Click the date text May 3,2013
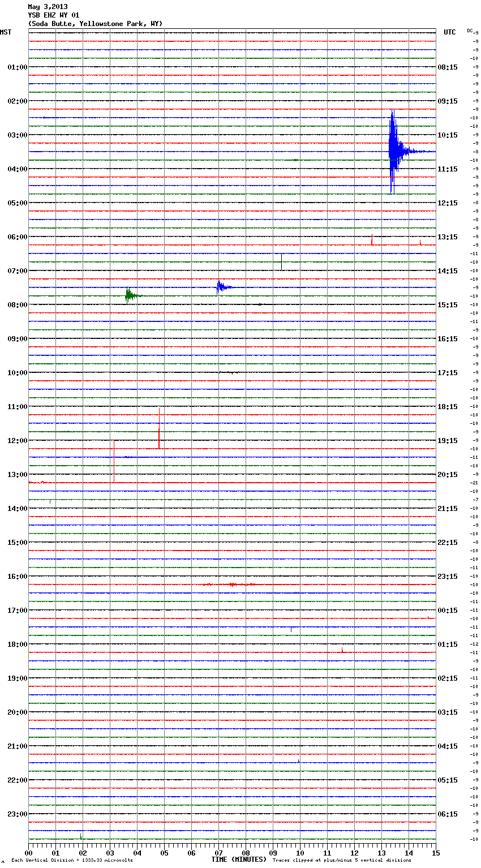481x868 pixels. click(x=48, y=7)
